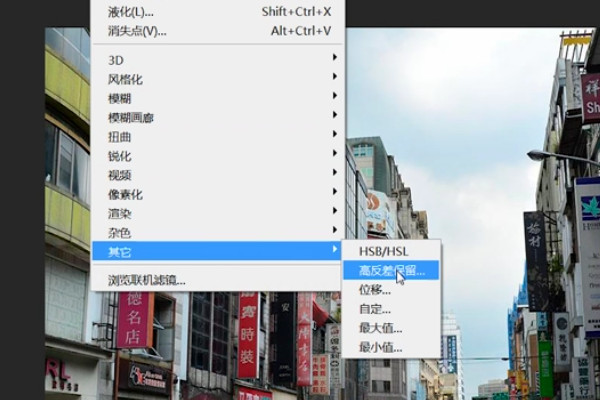Click the arrow beside 渲染
This screenshot has height=400, width=600.
(x=335, y=211)
